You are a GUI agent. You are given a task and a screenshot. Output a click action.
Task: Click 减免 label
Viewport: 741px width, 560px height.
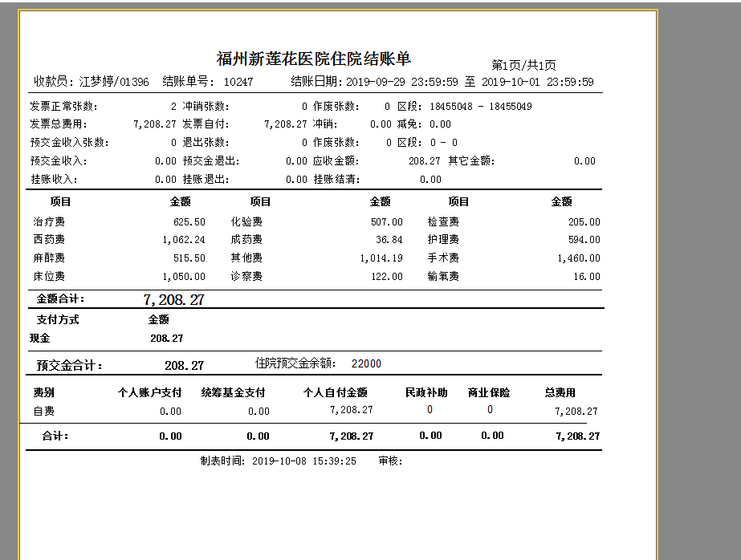pyautogui.click(x=409, y=124)
